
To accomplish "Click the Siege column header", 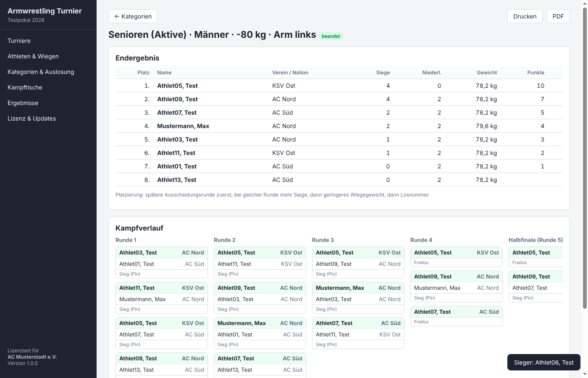I will pyautogui.click(x=383, y=73).
